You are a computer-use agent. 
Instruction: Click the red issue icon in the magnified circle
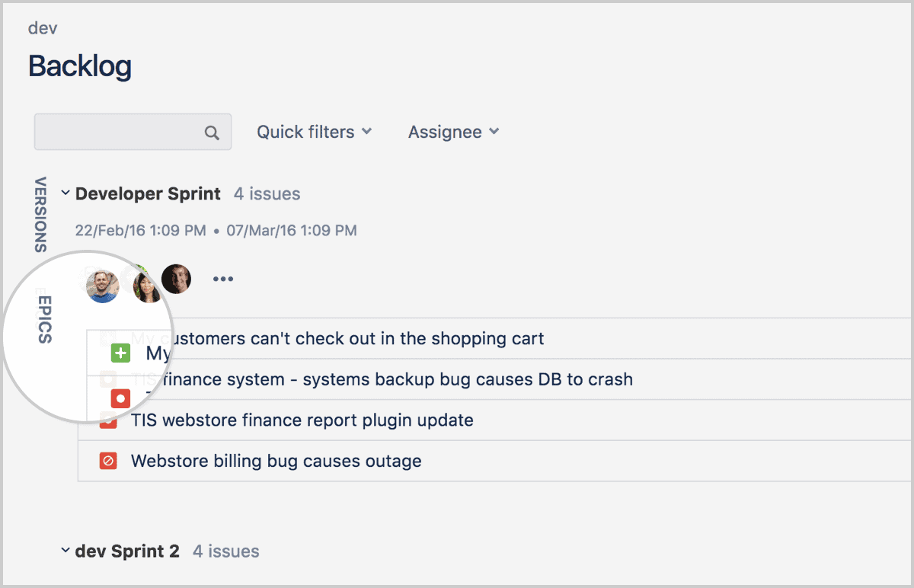pyautogui.click(x=120, y=398)
